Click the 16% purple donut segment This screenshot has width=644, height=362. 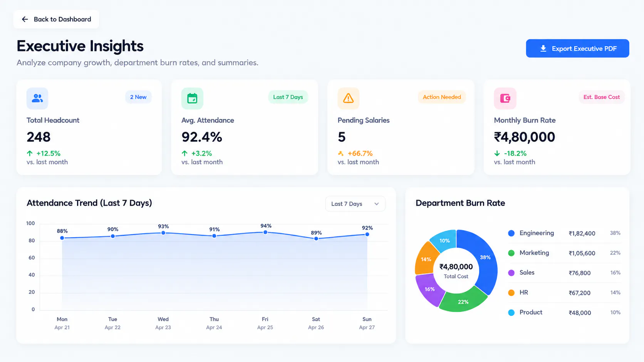tap(429, 289)
